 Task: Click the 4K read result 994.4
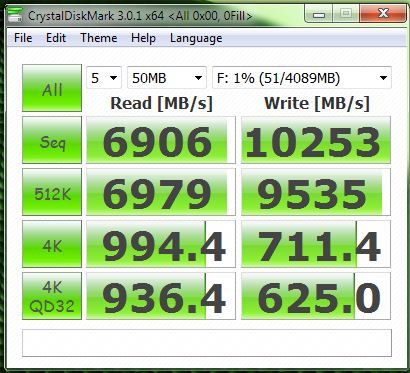pos(161,244)
